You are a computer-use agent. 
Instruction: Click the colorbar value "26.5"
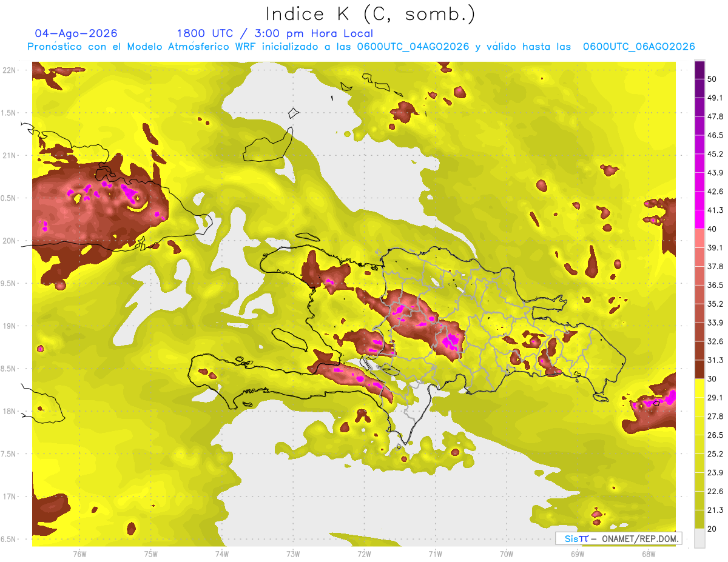coord(715,435)
